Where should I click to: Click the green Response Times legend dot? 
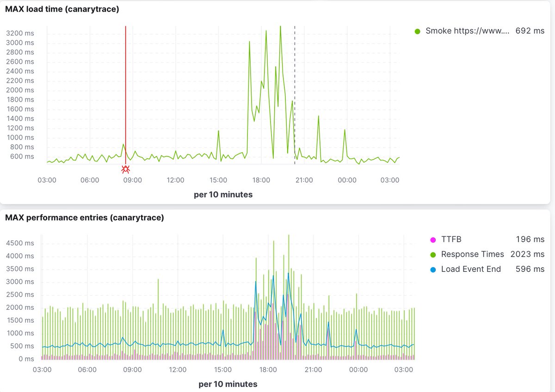click(433, 254)
